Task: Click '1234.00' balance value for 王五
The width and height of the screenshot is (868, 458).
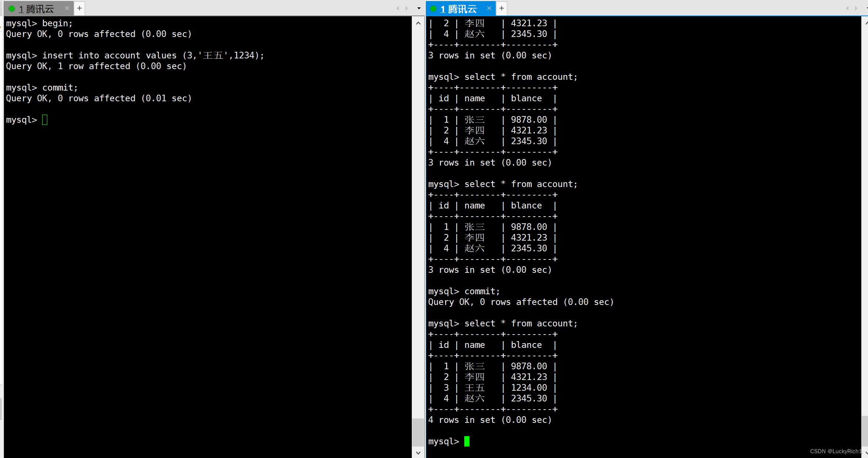Action: [529, 388]
